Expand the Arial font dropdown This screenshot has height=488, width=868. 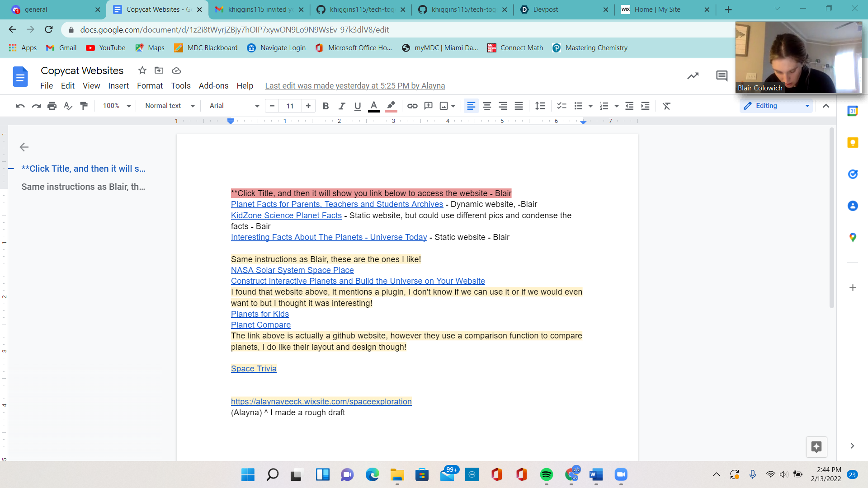tap(234, 106)
